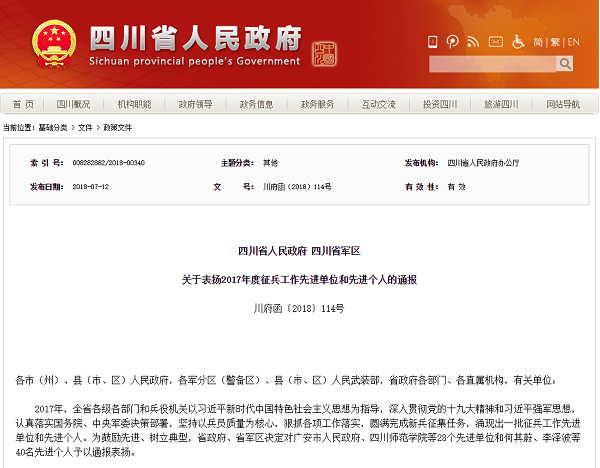600x468 pixels.
Task: Click the English subtitle Sichuan provincial people's Government
Action: pos(195,61)
